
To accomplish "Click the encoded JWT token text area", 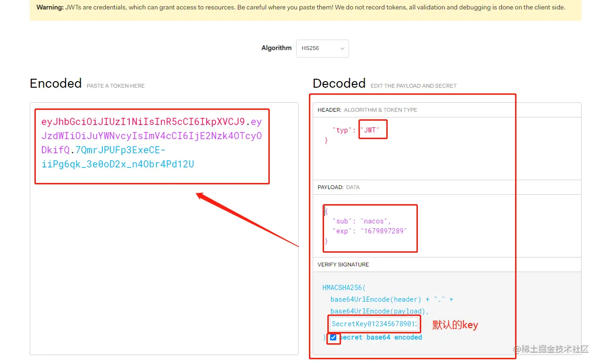I will 164,228.
